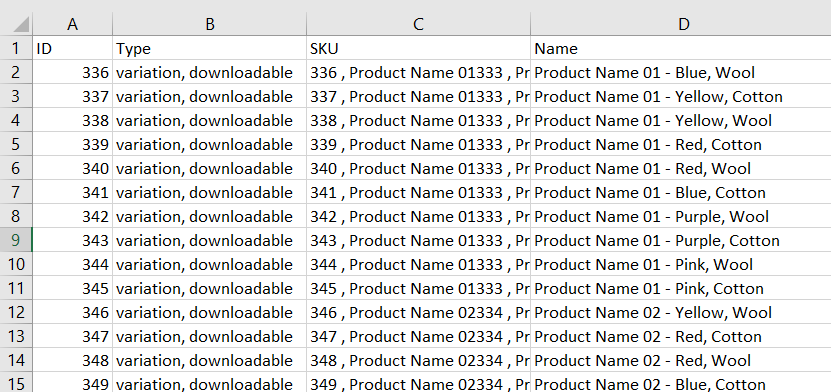Select cell containing ID 343
831x392 pixels.
(x=73, y=240)
